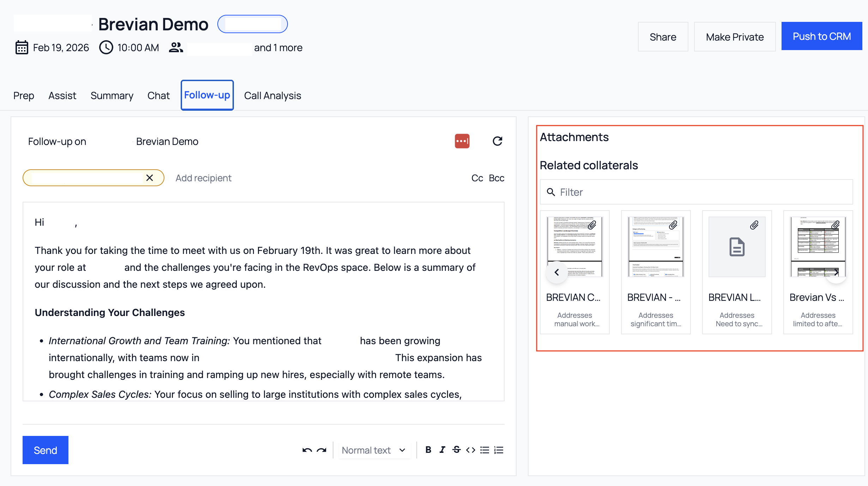Toggle italic formatting icon

pos(442,450)
